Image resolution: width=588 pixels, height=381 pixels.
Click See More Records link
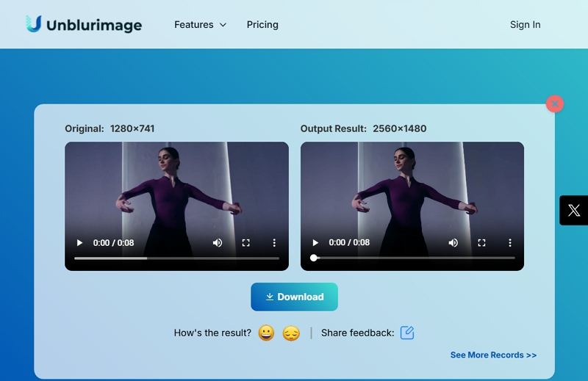493,355
